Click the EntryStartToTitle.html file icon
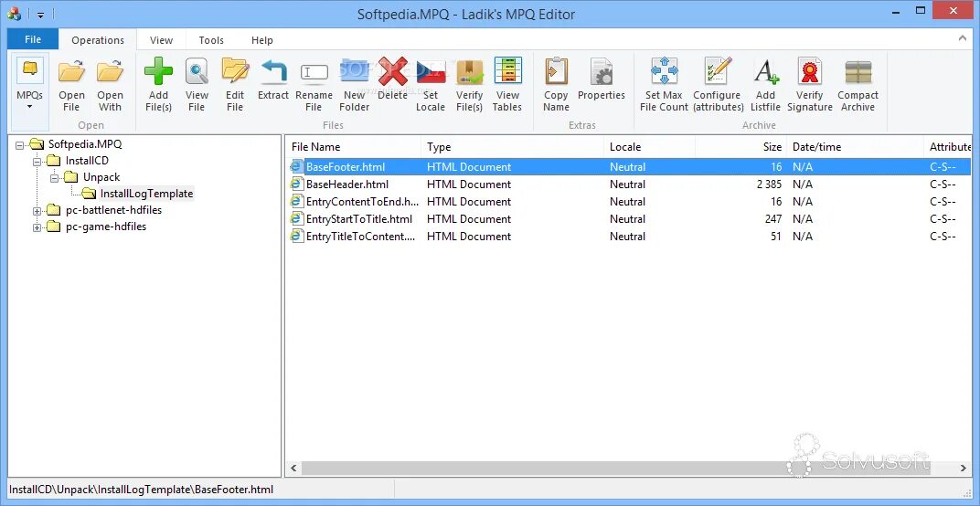This screenshot has height=506, width=980. 297,219
